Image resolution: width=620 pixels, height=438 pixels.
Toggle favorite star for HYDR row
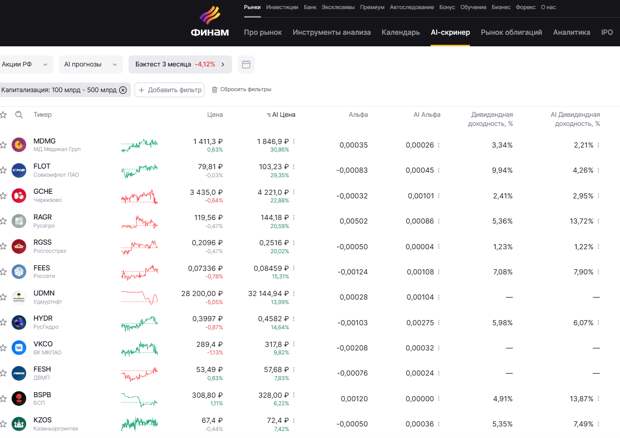pos(5,322)
